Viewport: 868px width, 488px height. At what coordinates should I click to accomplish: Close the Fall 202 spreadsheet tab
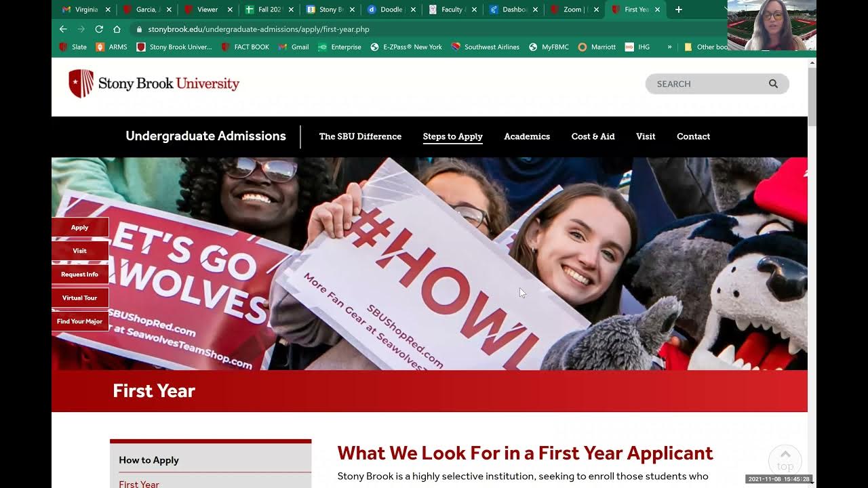(x=291, y=9)
